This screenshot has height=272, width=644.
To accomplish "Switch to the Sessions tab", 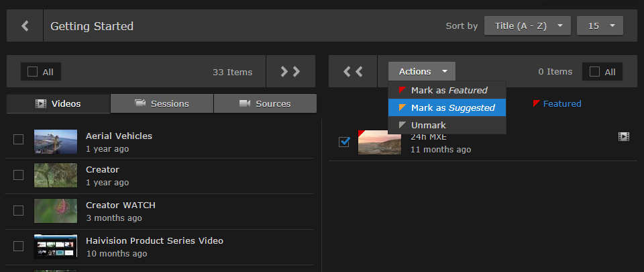I will 162,103.
